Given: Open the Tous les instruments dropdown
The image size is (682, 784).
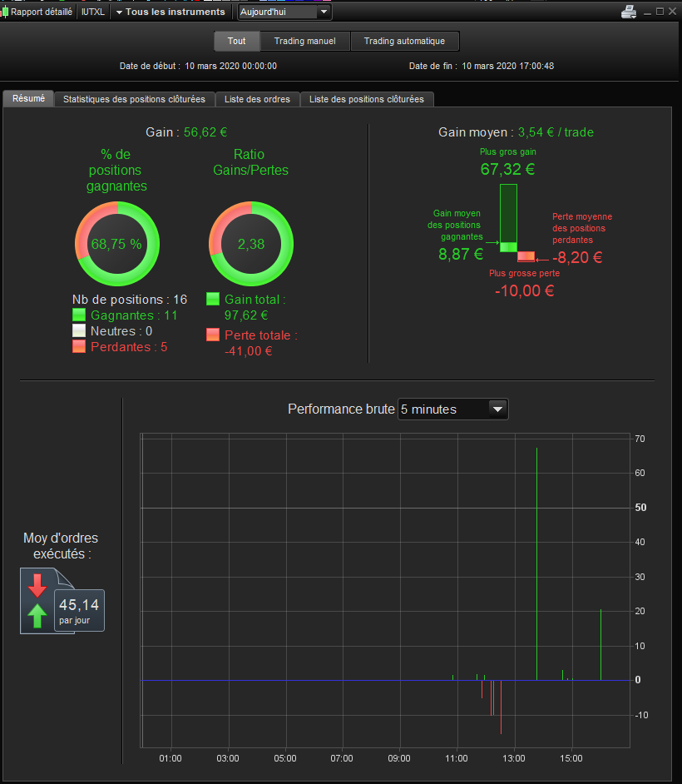Looking at the screenshot, I should (170, 12).
